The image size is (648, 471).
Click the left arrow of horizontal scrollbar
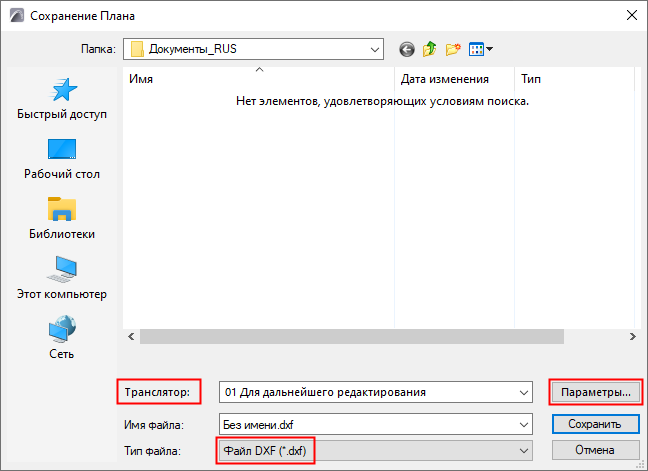131,337
